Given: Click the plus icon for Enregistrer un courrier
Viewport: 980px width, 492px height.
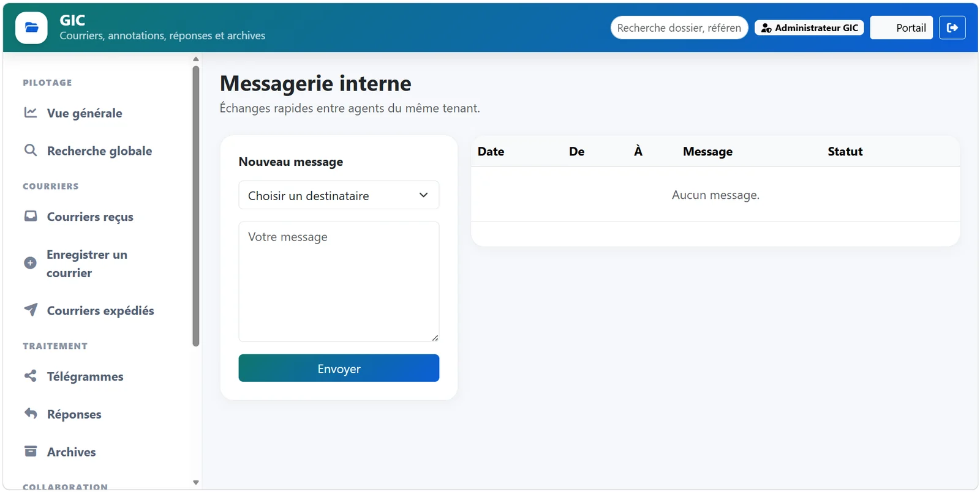Looking at the screenshot, I should coord(30,263).
